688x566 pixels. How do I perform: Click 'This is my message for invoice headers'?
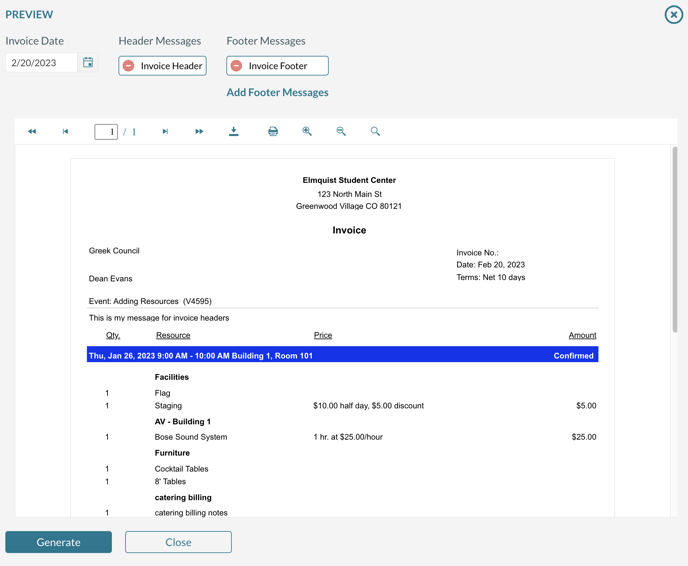[159, 318]
